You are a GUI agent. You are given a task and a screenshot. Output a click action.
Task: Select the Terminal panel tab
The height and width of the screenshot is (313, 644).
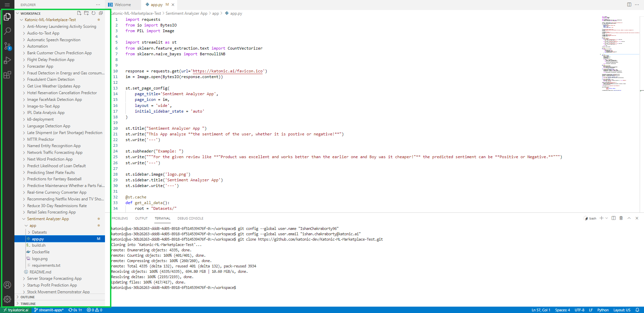point(162,218)
